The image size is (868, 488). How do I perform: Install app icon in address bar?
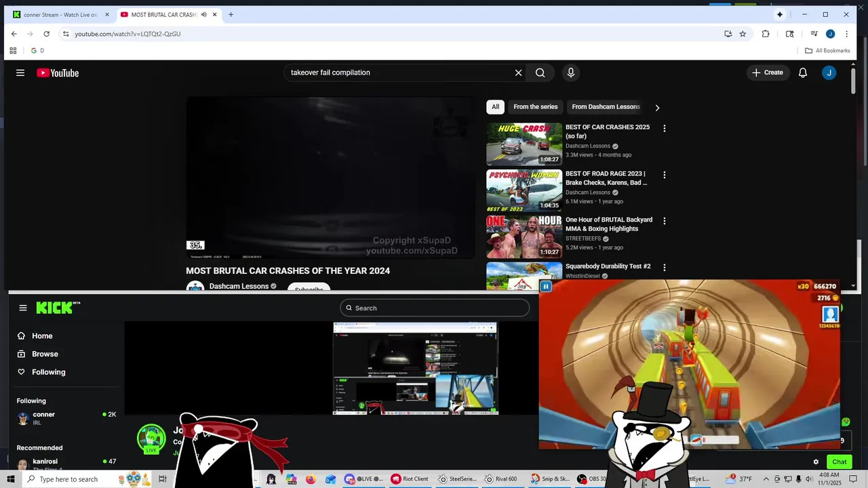[x=728, y=34]
